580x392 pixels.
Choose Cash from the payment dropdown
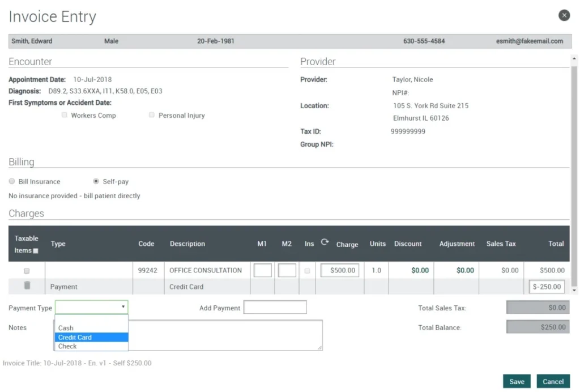(65, 327)
